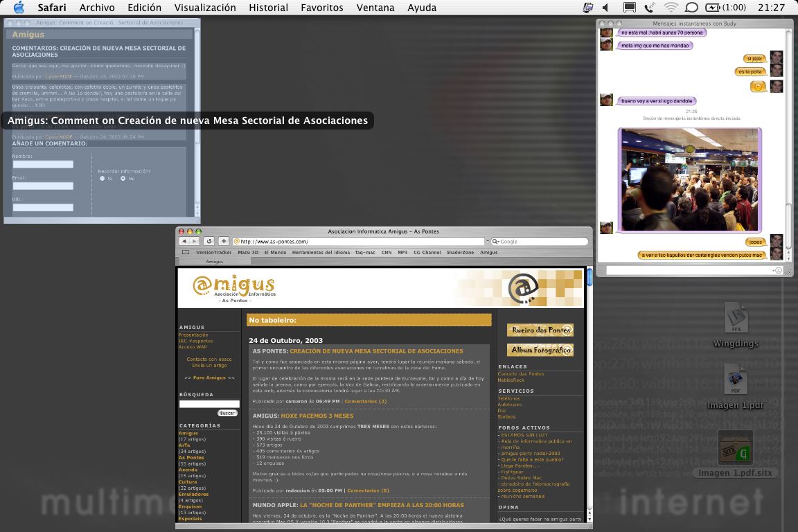This screenshot has height=532, width=798.
Task: Click Safari's reload page button
Action: pyautogui.click(x=209, y=241)
